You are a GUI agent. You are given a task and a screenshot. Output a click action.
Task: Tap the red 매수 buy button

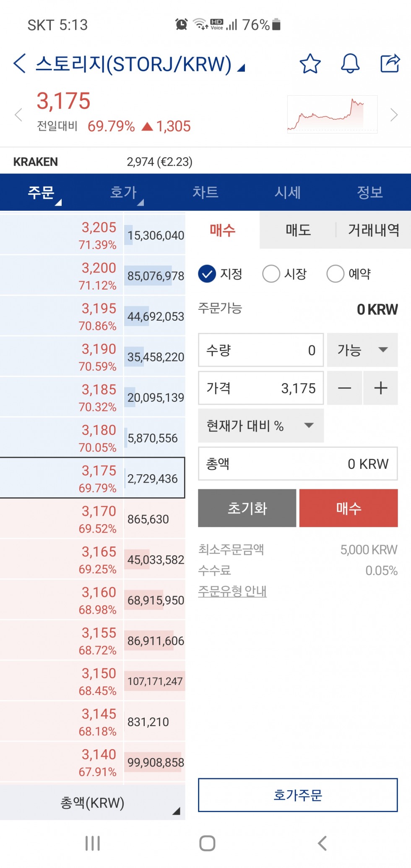point(349,508)
